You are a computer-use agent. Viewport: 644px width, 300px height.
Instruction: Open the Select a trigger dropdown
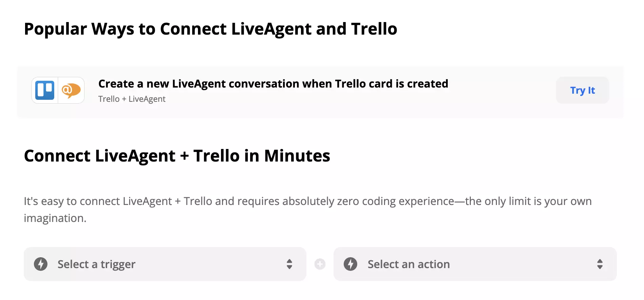pos(165,264)
